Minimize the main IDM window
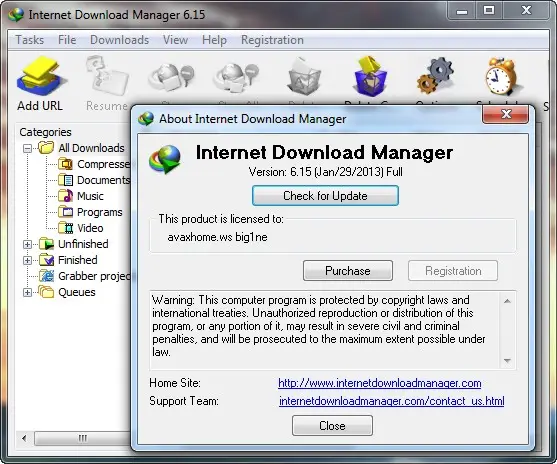Viewport: 557px width, 464px height. pos(462,11)
